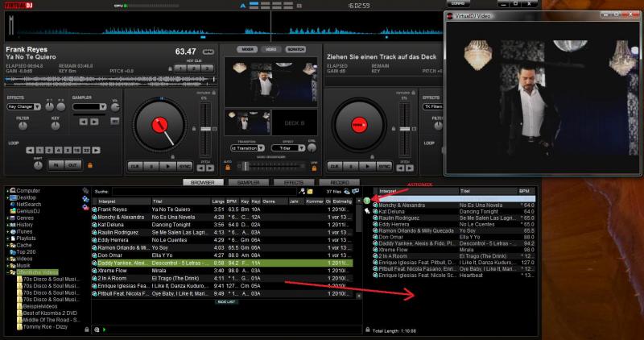Set loop in point with IN button

56,165
